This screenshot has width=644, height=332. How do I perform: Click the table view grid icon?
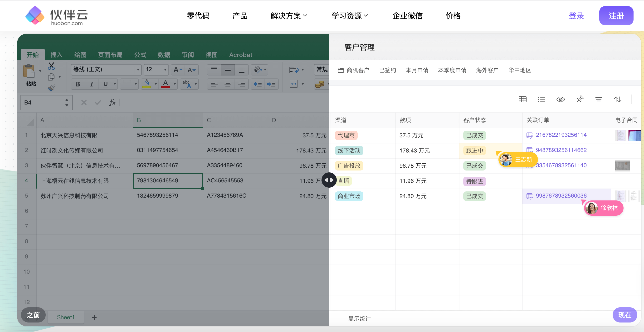(522, 99)
